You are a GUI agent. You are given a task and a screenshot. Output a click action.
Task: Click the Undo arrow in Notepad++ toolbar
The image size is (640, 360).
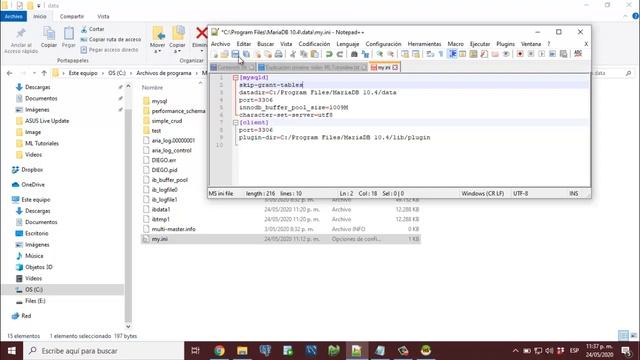[x=329, y=54]
